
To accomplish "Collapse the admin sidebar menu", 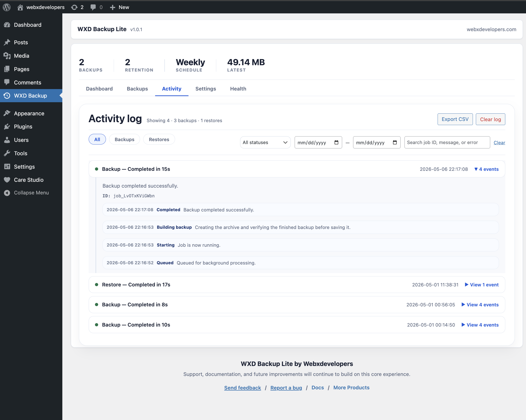I will [31, 193].
